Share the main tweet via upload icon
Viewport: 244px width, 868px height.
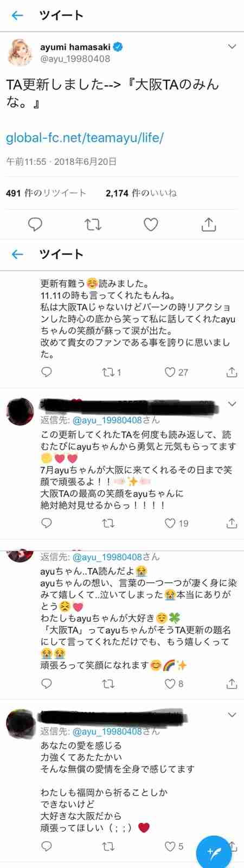[209, 224]
